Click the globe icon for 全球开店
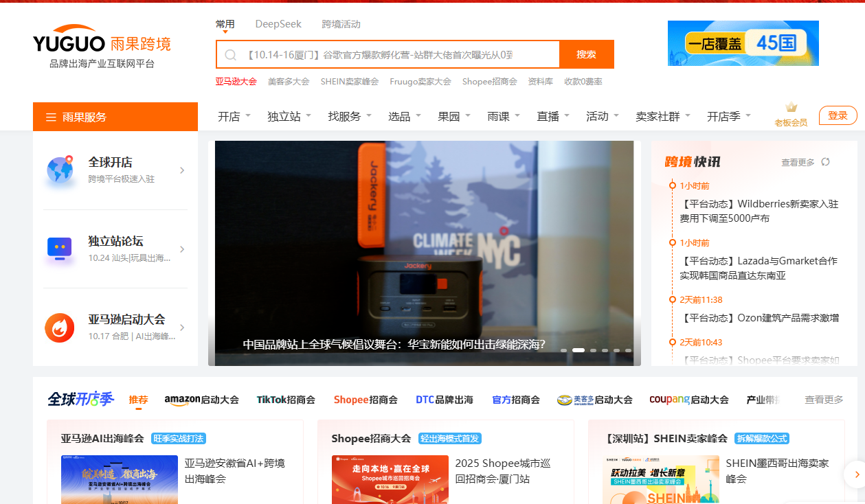 [x=60, y=170]
